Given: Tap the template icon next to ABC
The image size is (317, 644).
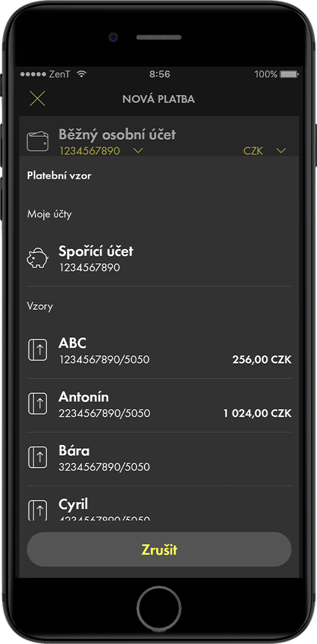Looking at the screenshot, I should [37, 350].
